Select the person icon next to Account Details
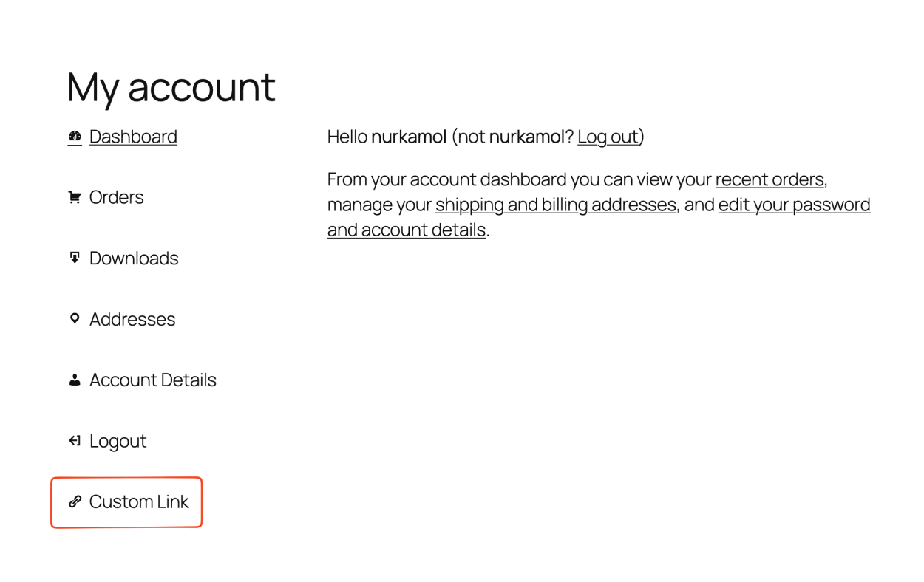The width and height of the screenshot is (924, 582). click(74, 380)
